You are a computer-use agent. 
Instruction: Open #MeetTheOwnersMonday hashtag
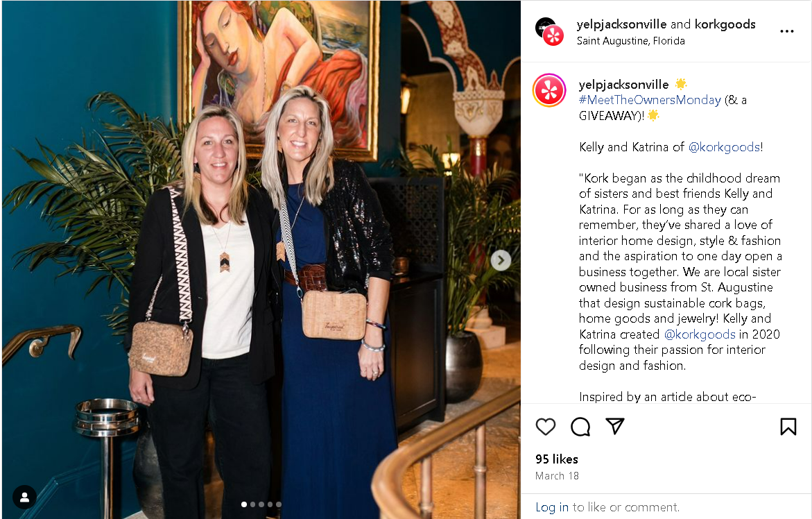[x=650, y=100]
